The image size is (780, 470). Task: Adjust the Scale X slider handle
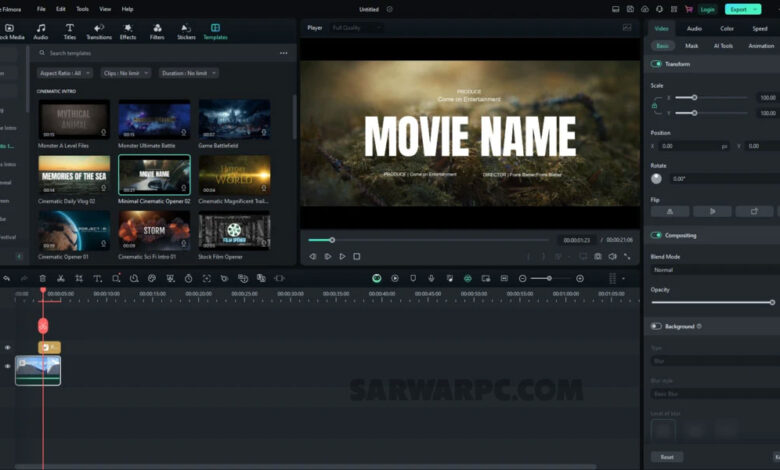694,97
